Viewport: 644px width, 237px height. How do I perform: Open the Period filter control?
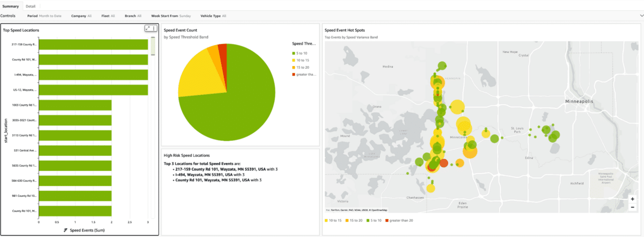(44, 16)
